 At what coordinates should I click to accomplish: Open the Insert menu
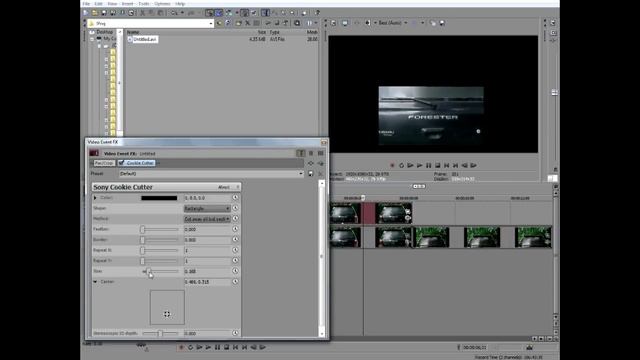point(127,4)
